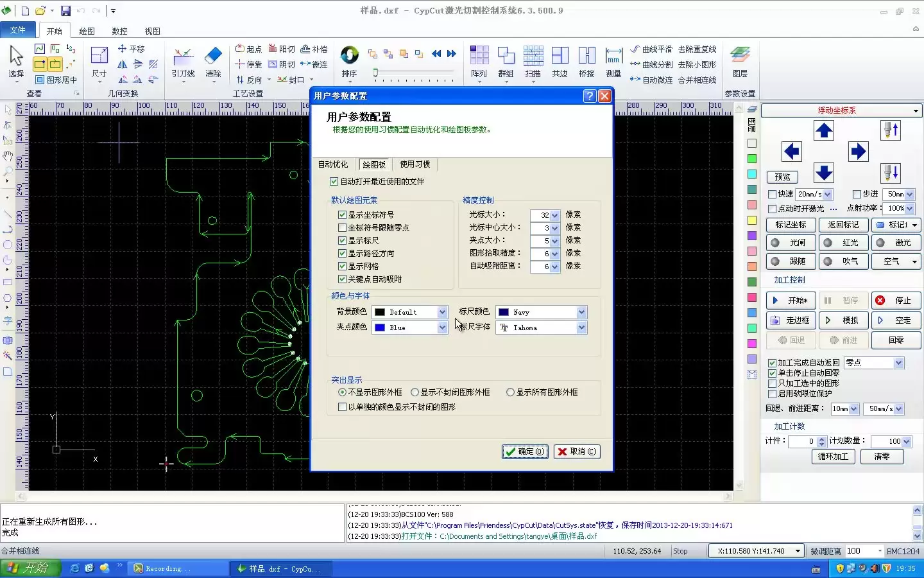Click the save icon in title bar
Screen dimensions: 924x578
tap(65, 11)
